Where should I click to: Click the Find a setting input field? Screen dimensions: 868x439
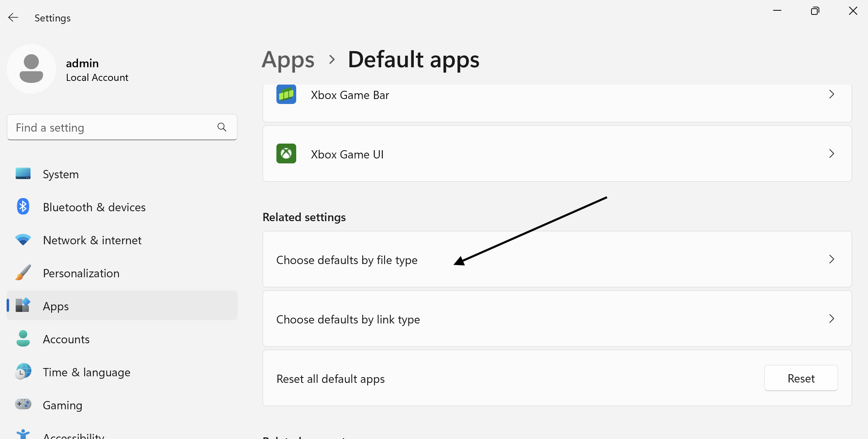point(103,127)
